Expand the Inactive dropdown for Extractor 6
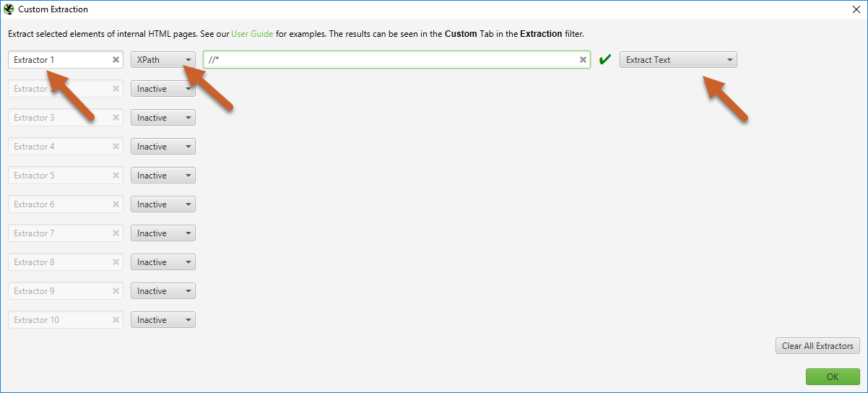 [163, 204]
